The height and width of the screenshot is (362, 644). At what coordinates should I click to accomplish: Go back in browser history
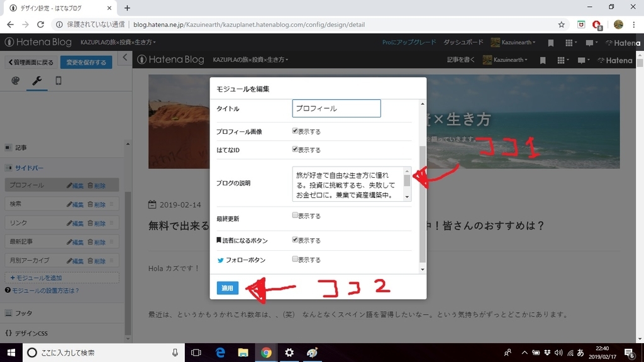click(10, 25)
